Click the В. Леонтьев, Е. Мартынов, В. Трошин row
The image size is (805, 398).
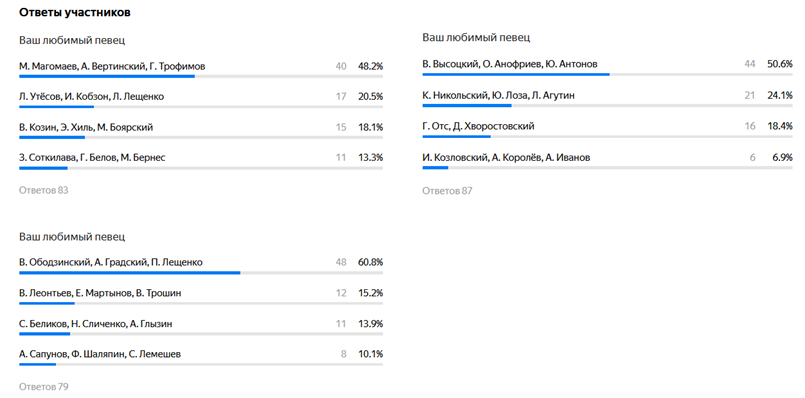pyautogui.click(x=201, y=296)
